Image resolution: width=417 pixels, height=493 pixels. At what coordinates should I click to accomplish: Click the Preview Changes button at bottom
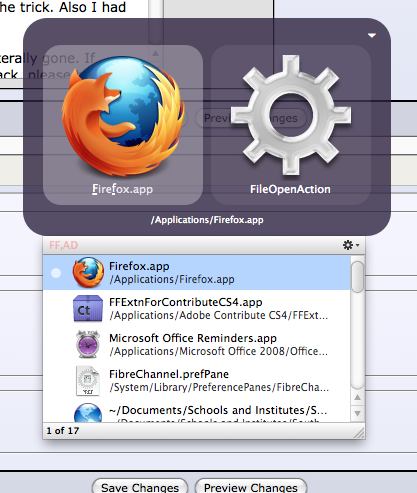251,486
